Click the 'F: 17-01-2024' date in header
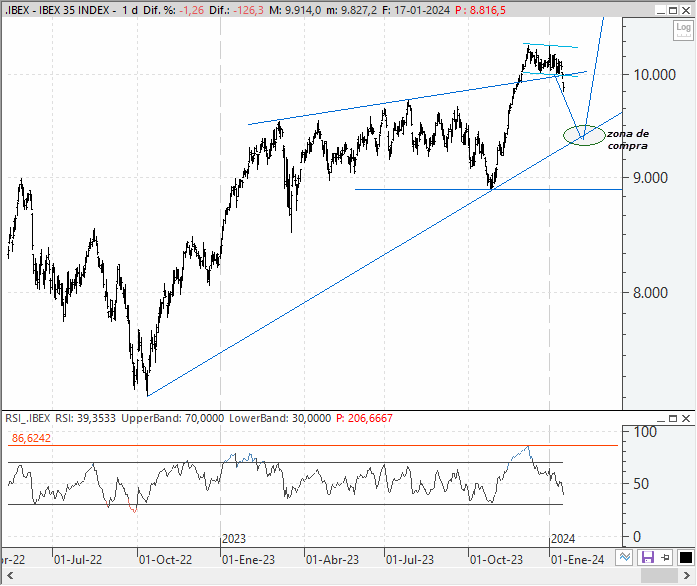This screenshot has width=697, height=586. 416,10
